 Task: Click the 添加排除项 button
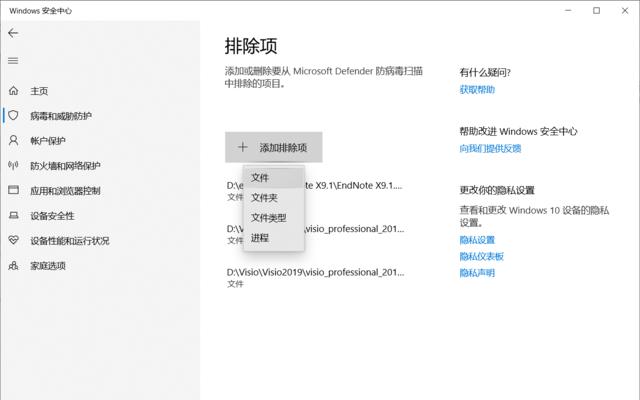273,147
